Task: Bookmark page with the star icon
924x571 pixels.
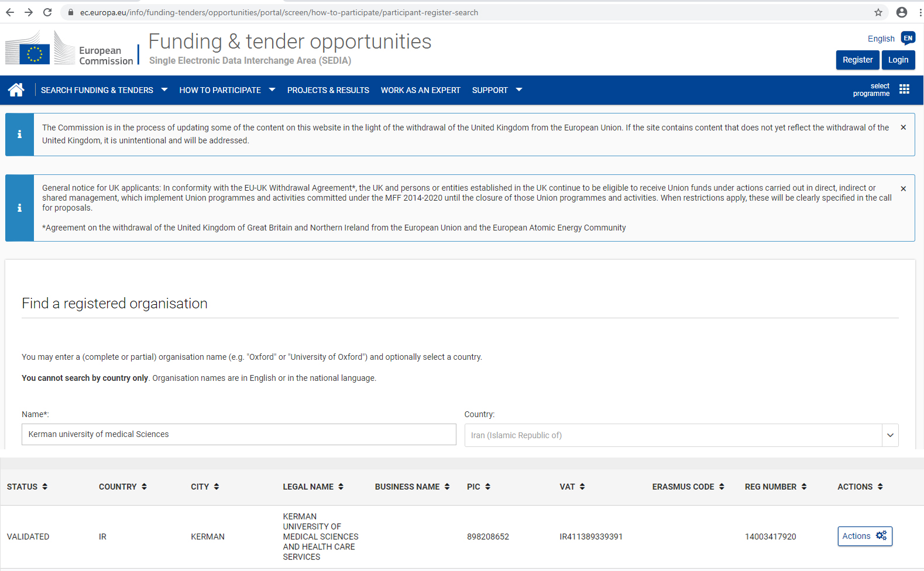Action: tap(878, 12)
